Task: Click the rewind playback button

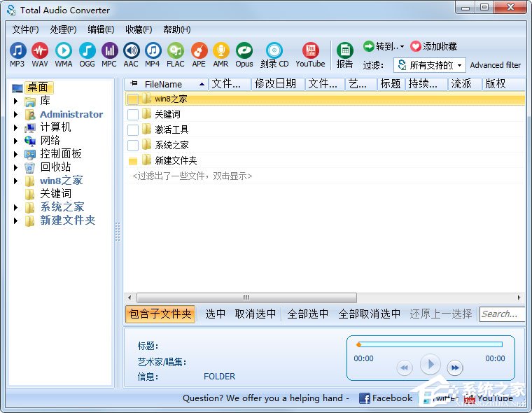Action: [x=405, y=367]
